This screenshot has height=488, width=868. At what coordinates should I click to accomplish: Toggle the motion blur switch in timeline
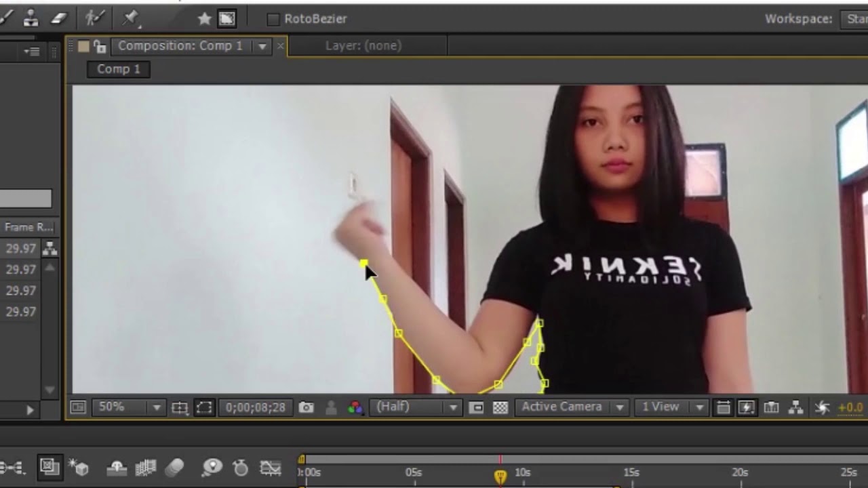coord(175,467)
